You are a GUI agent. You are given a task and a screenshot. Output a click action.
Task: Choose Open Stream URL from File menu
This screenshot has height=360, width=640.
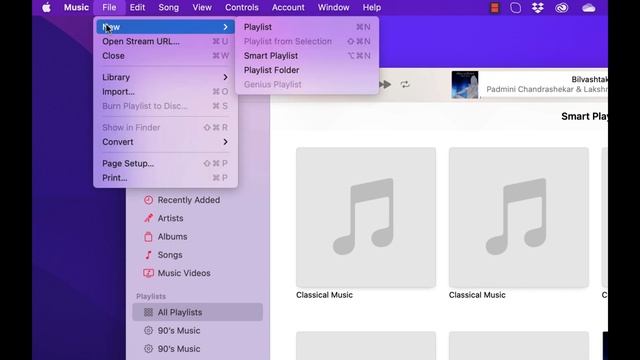point(165,41)
